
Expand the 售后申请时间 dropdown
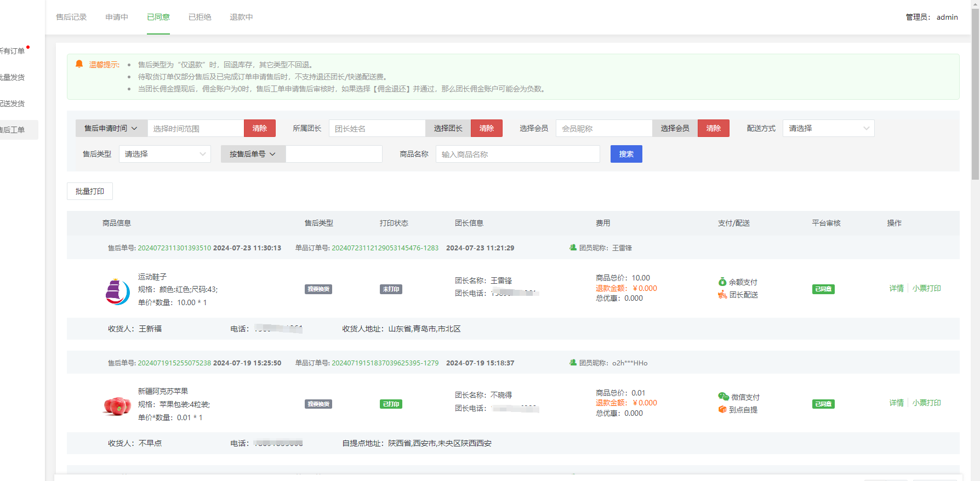111,128
